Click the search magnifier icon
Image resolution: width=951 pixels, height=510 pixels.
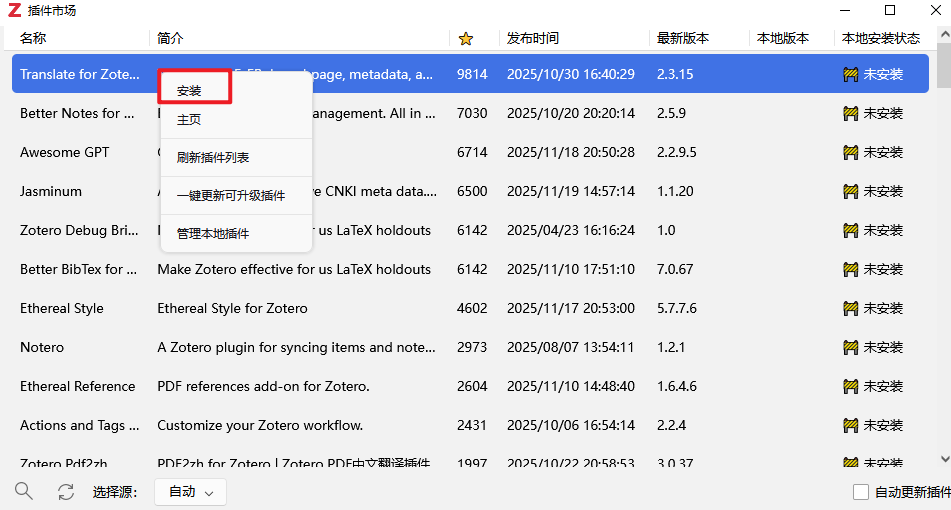pos(24,492)
